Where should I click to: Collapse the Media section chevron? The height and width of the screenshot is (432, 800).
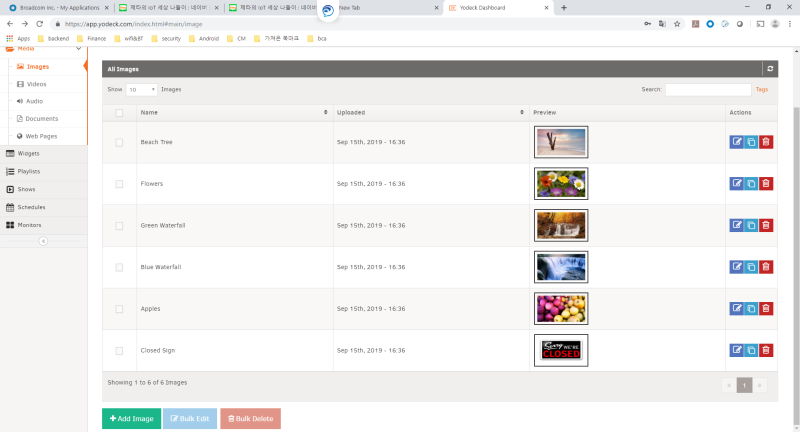coord(79,49)
